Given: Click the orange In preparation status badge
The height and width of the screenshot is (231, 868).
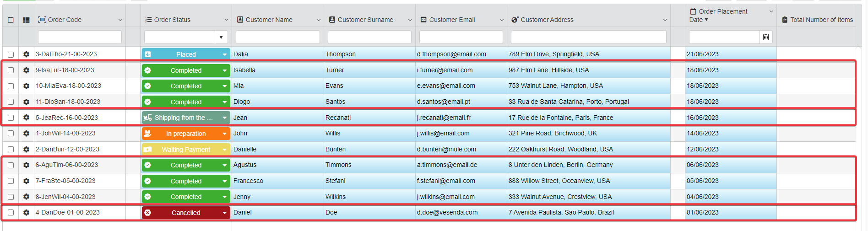Looking at the screenshot, I should click(x=185, y=134).
